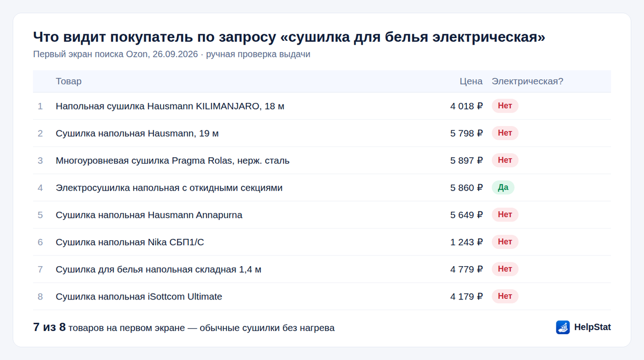
Task: Click the green "Да" badge
Action: 503,187
